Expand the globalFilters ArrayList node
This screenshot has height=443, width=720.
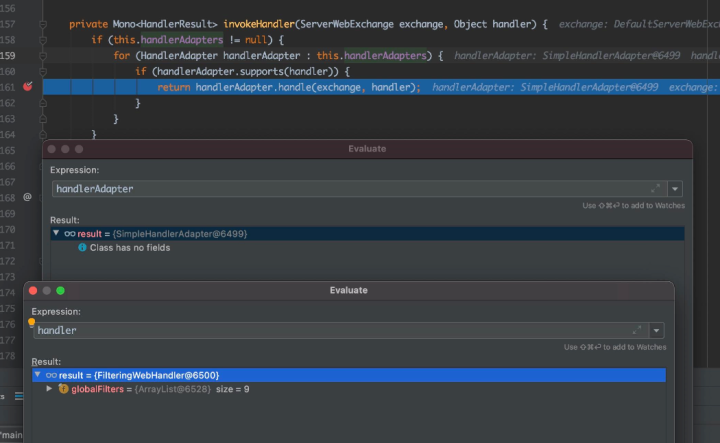49,389
